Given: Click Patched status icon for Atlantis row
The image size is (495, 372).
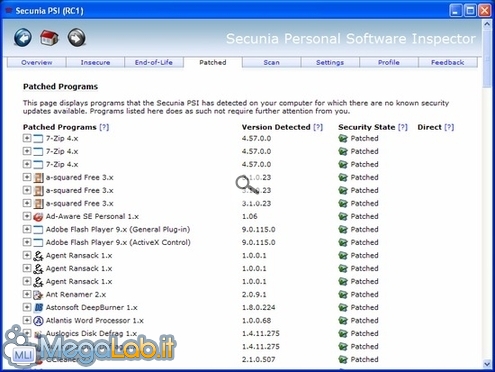Looking at the screenshot, I should tap(343, 321).
